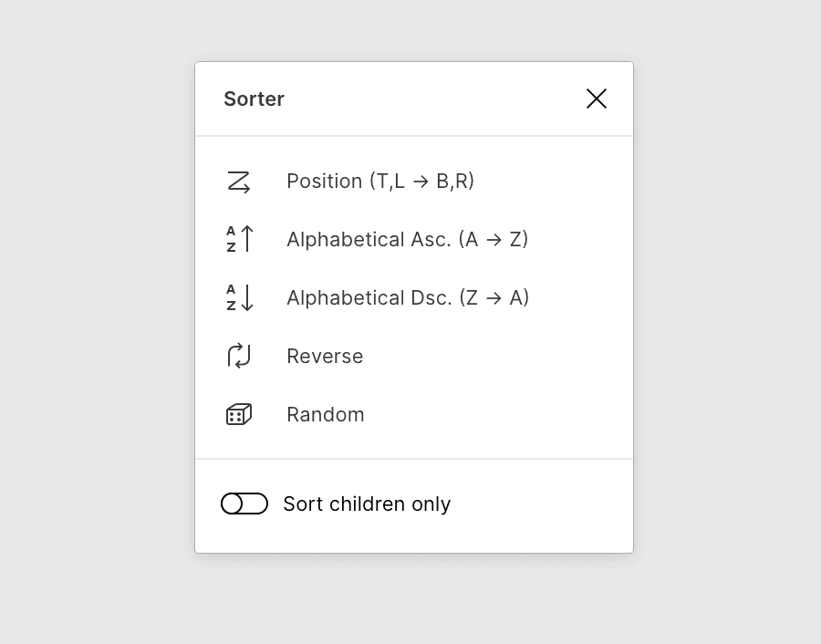This screenshot has width=821, height=644.
Task: Choose "Alphabetical Asc. (A → Z)" sorting
Action: pos(407,240)
